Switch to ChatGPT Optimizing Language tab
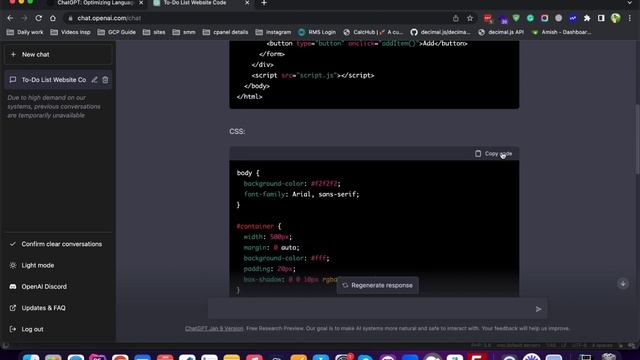The image size is (640, 360). [95, 3]
